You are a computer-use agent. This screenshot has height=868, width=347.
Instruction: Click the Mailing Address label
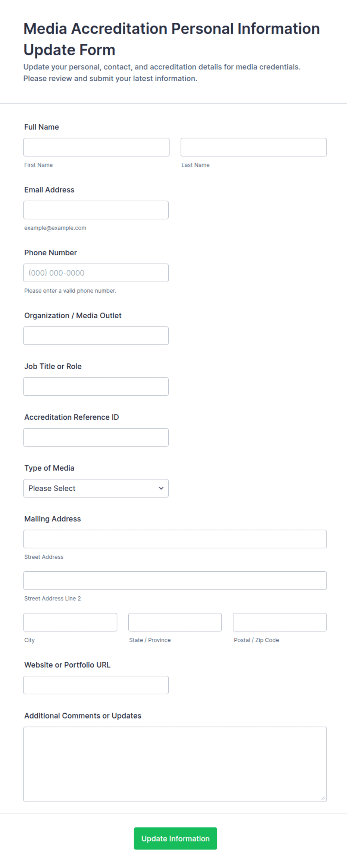tap(53, 519)
